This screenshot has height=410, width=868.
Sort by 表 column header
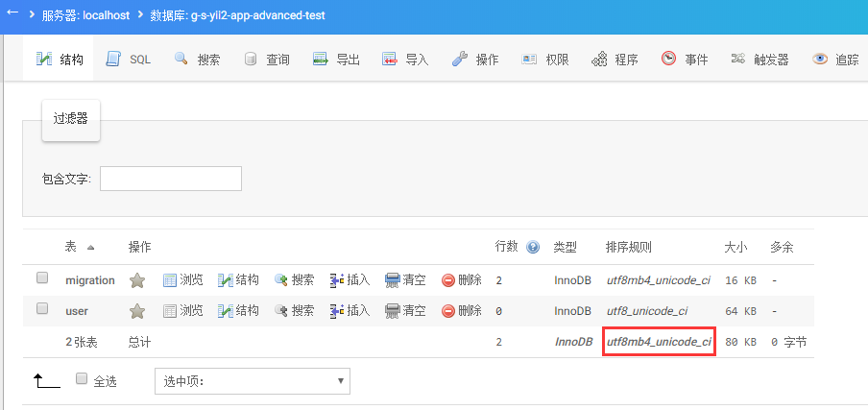tap(71, 248)
